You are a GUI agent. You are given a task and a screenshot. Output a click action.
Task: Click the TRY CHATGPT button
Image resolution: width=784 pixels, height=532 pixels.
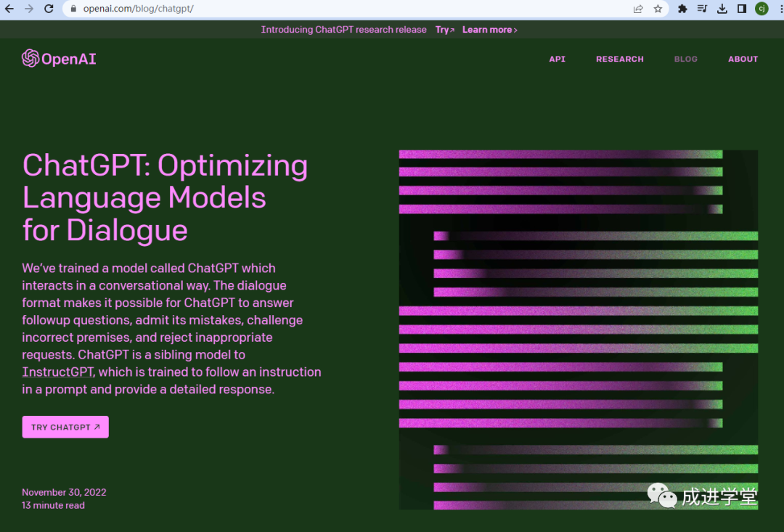click(65, 427)
